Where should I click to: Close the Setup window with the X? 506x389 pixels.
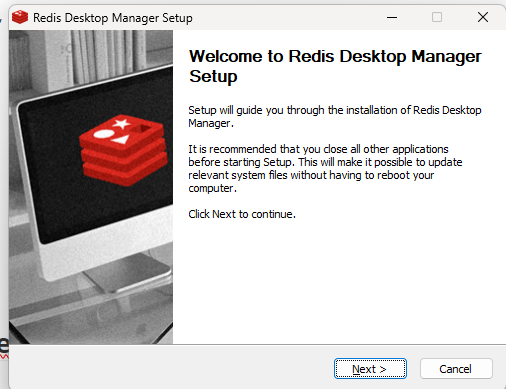483,17
